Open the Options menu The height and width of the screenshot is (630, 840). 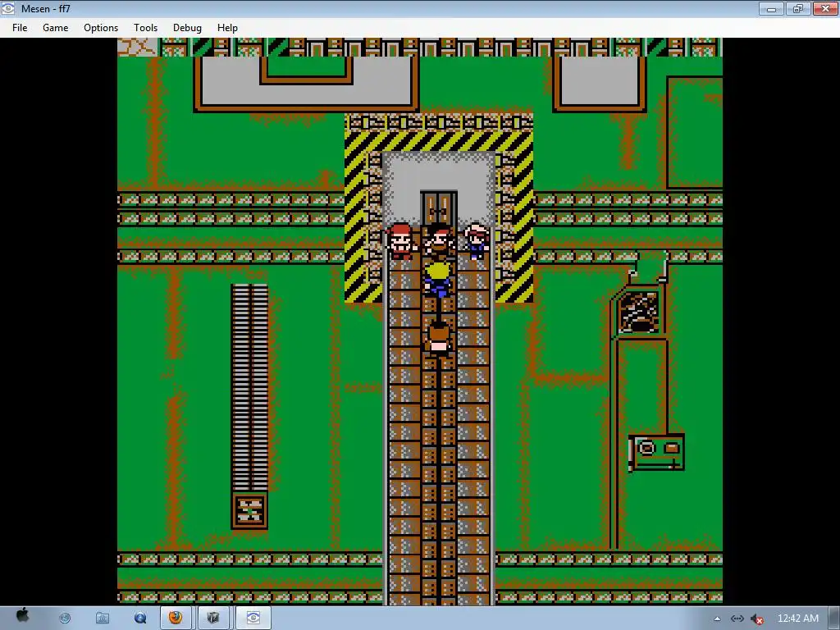click(x=101, y=28)
